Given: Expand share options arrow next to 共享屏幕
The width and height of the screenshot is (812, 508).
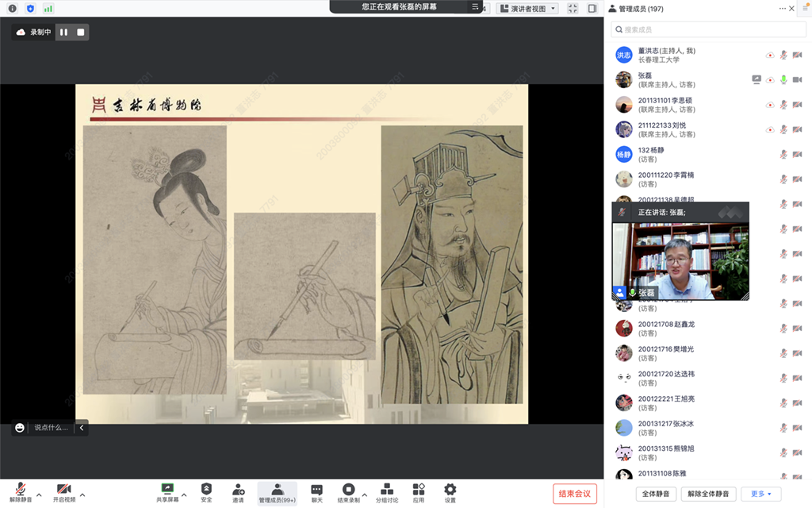Looking at the screenshot, I should pos(184,495).
